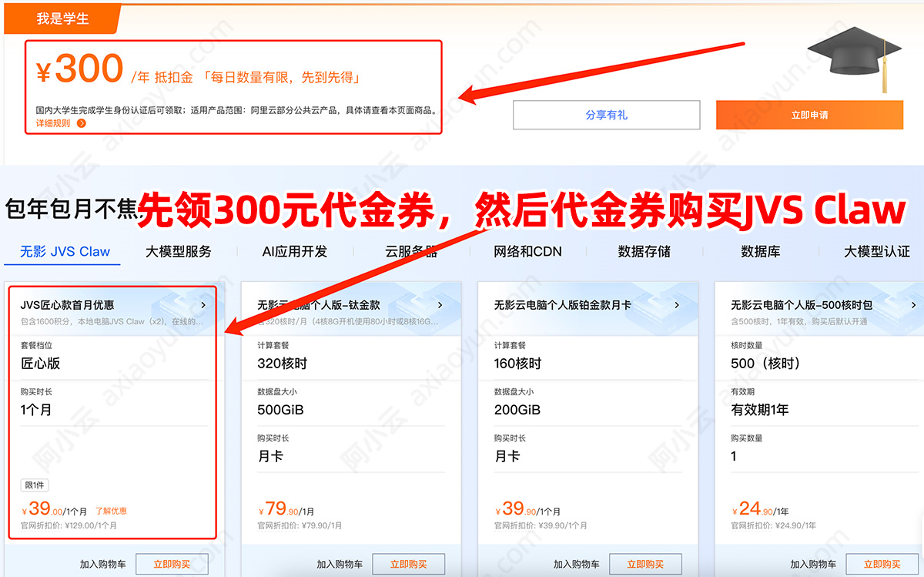Select 月卡 duration on 钛金款 card
Screen dimensions: 924x577
coord(270,456)
